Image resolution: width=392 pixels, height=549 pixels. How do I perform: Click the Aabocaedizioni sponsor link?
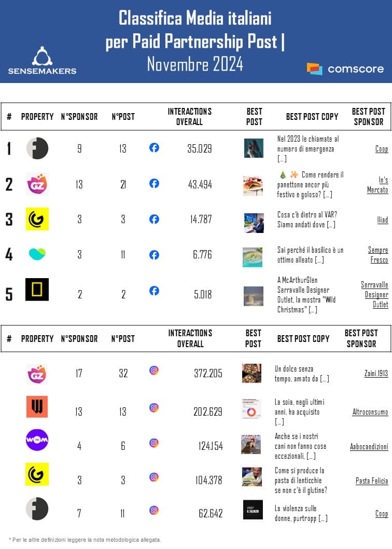(x=369, y=446)
